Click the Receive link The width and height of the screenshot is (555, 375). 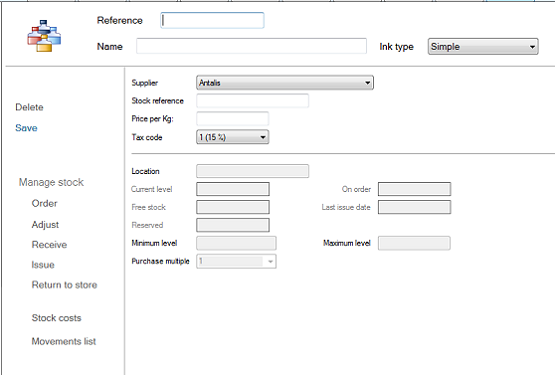49,245
